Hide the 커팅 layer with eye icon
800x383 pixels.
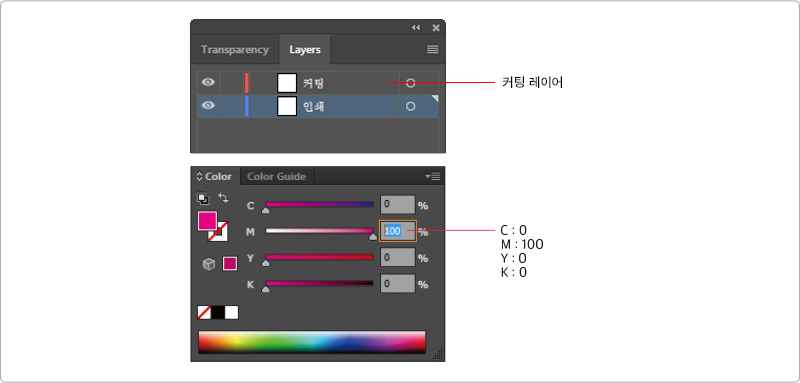click(208, 82)
